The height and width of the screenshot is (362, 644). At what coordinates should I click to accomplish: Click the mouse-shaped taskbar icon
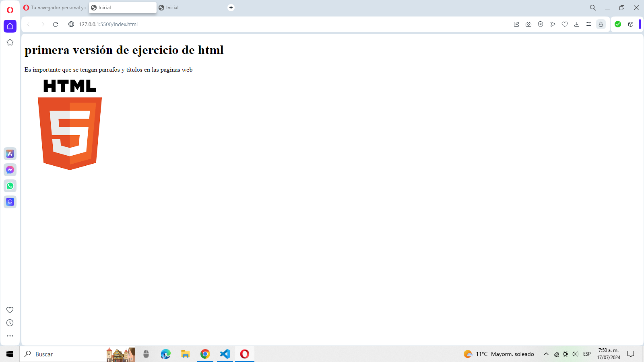[x=146, y=354]
